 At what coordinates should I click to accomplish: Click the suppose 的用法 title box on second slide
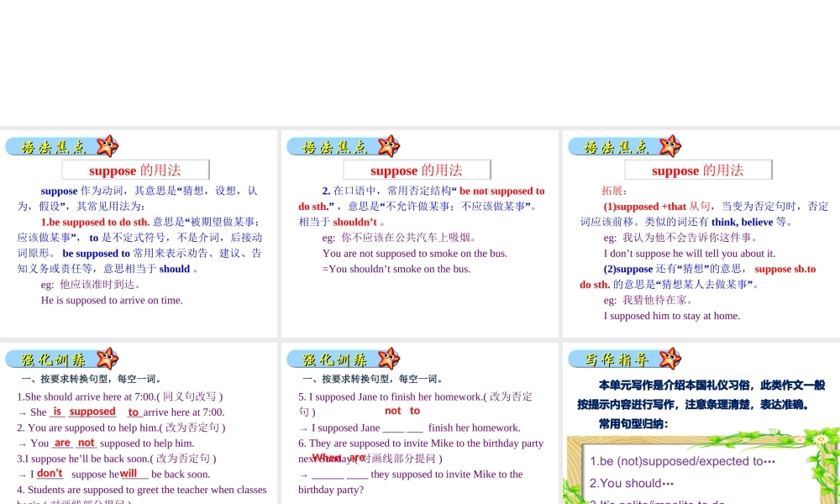coord(416,170)
